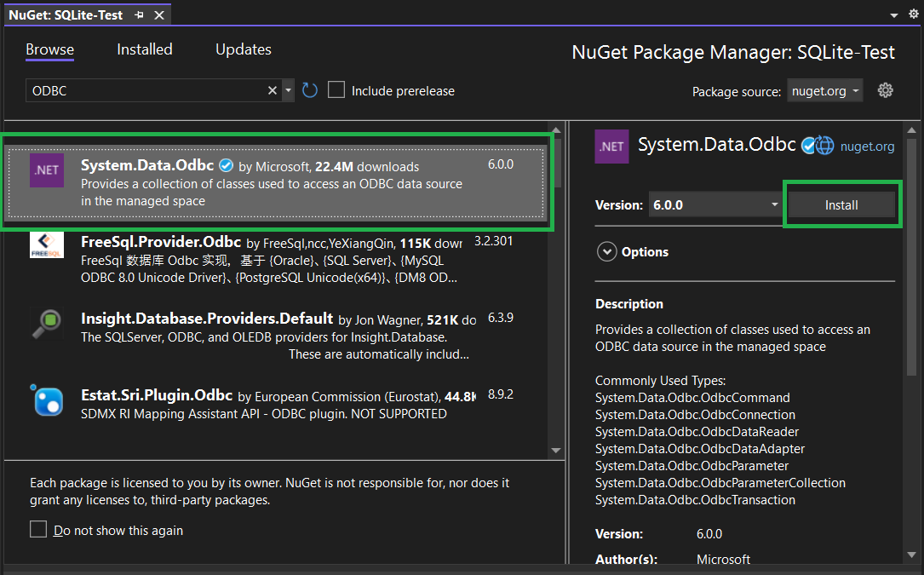924x575 pixels.
Task: Select the FreeSql.Provider.Odbc package
Action: click(277, 260)
